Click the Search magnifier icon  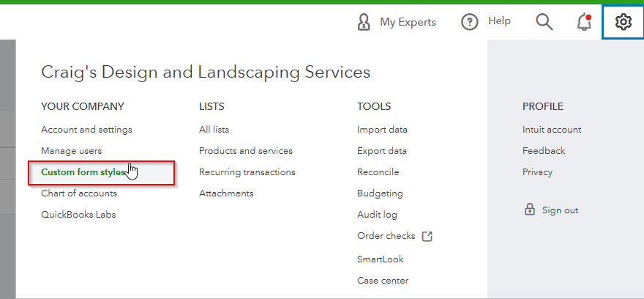coord(544,21)
